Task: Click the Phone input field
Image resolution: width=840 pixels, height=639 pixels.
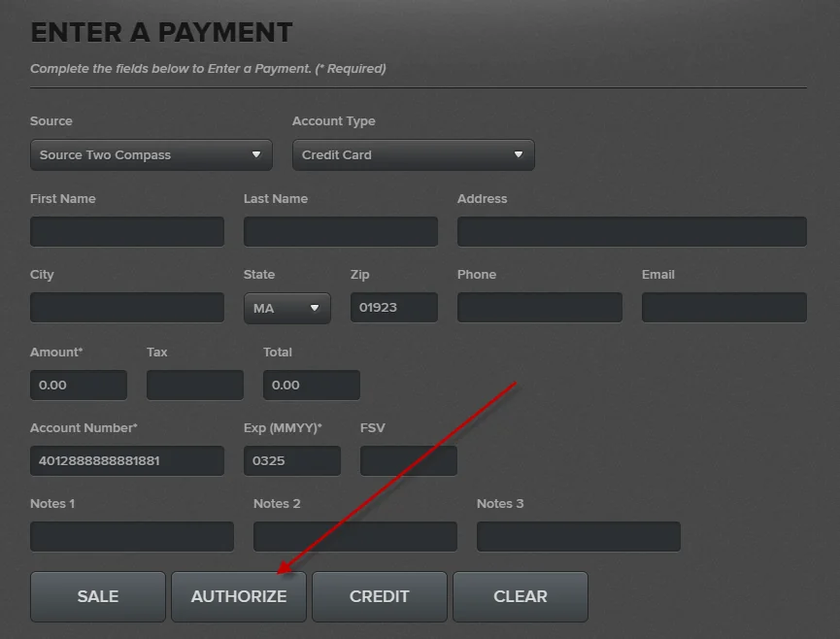Action: [539, 308]
